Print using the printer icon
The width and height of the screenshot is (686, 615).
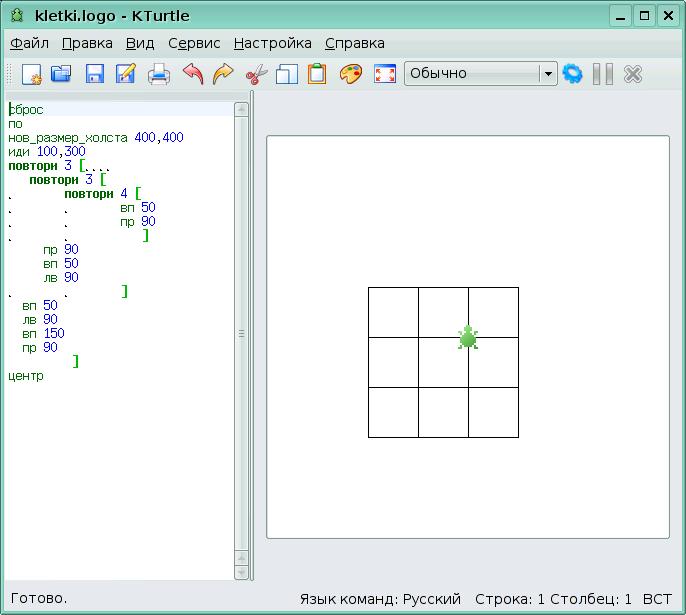[159, 74]
